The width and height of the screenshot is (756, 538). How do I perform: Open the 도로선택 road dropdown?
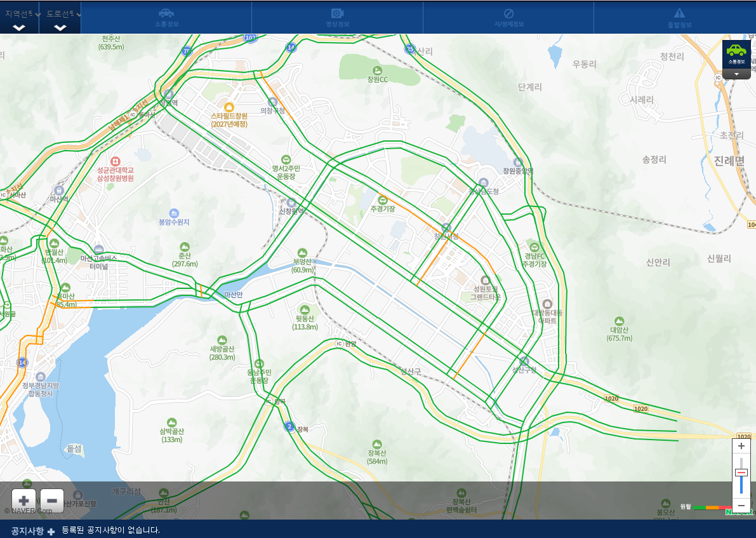coord(60,18)
